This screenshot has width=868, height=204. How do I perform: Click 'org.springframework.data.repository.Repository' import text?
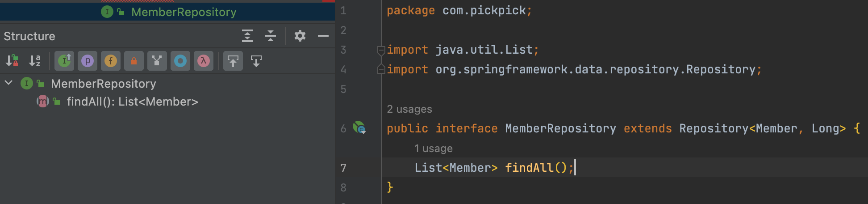click(596, 69)
